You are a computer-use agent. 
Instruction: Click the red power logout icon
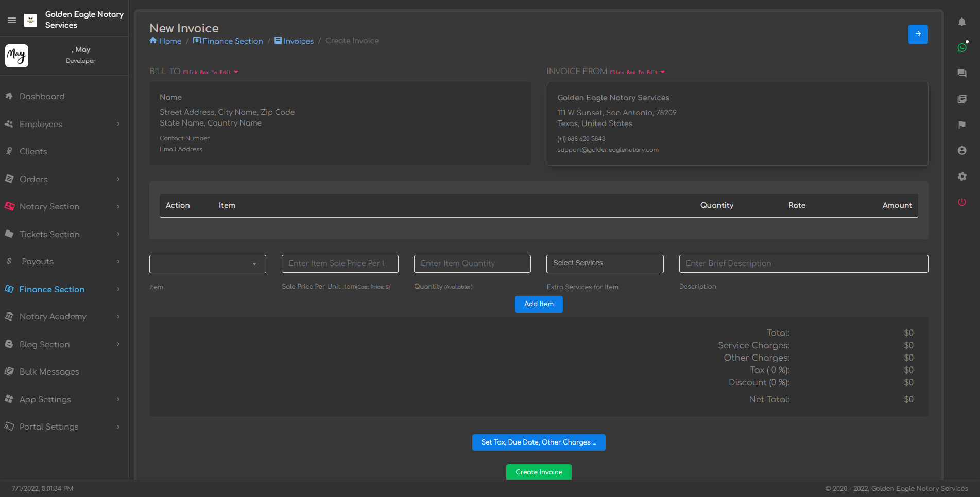pos(961,202)
